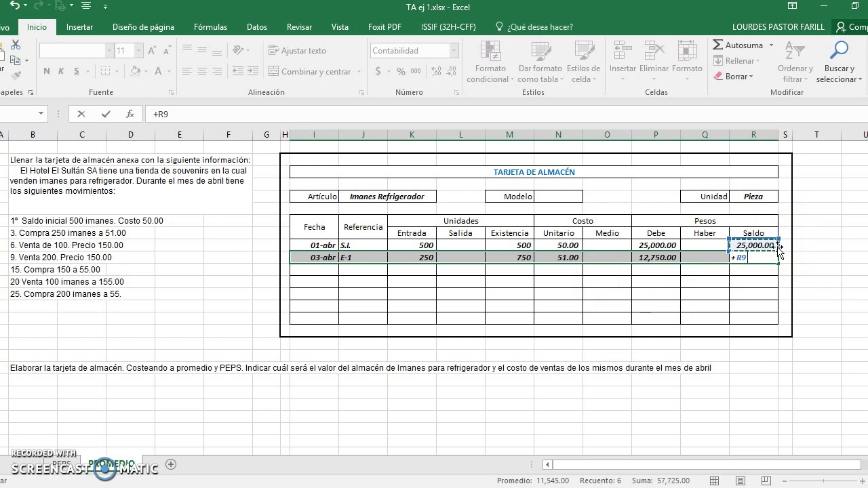Apply the percent style icon
This screenshot has width=868, height=488.
[x=401, y=71]
